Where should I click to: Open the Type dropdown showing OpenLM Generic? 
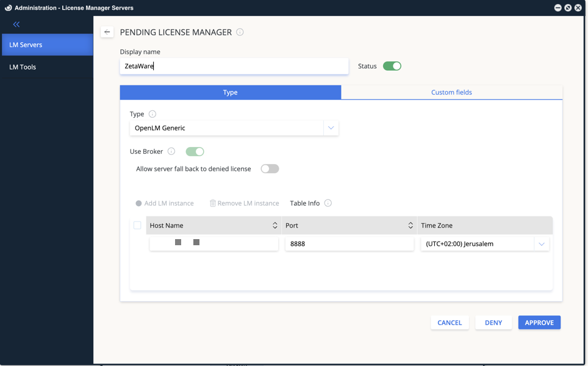[x=331, y=128]
